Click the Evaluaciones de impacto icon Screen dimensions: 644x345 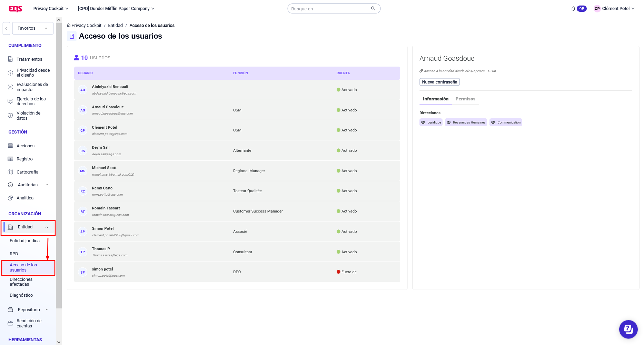tap(11, 87)
